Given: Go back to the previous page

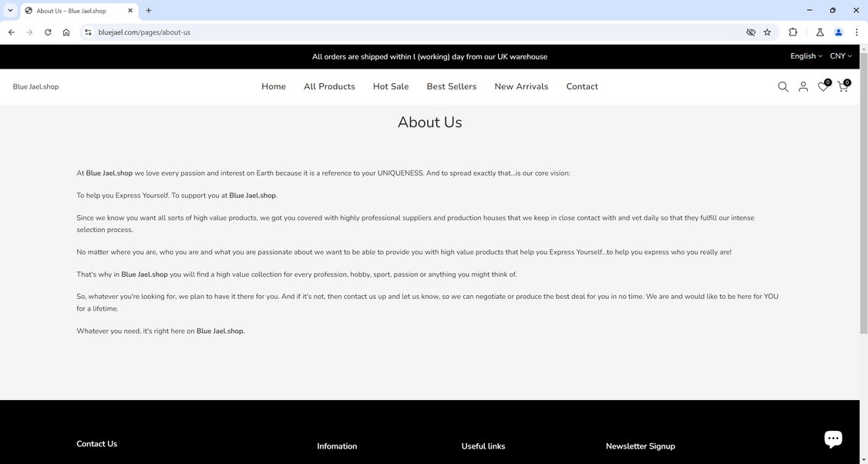Looking at the screenshot, I should click(x=11, y=32).
